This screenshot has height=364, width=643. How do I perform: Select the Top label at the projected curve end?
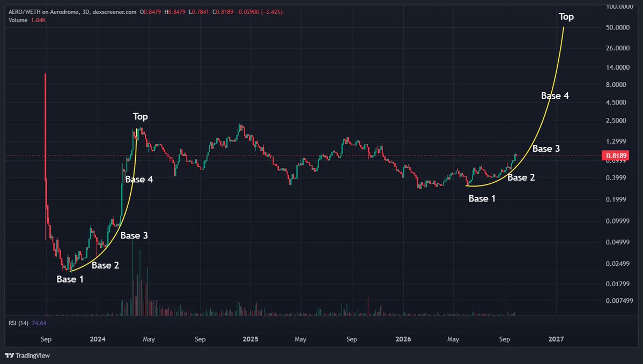(566, 17)
